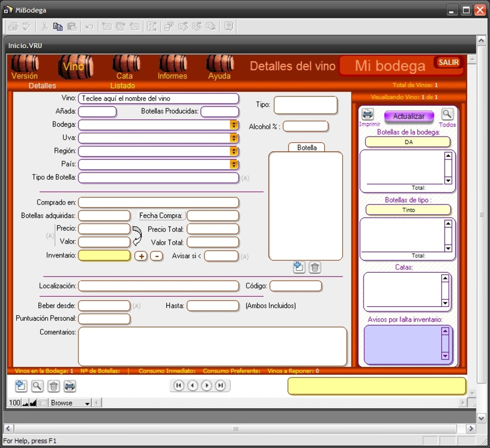The image size is (490, 448).
Task: Click the SALIR button
Action: pyautogui.click(x=449, y=62)
